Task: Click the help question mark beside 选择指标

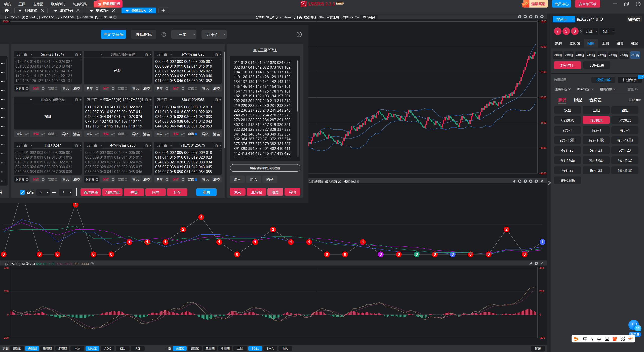Action: pyautogui.click(x=164, y=34)
